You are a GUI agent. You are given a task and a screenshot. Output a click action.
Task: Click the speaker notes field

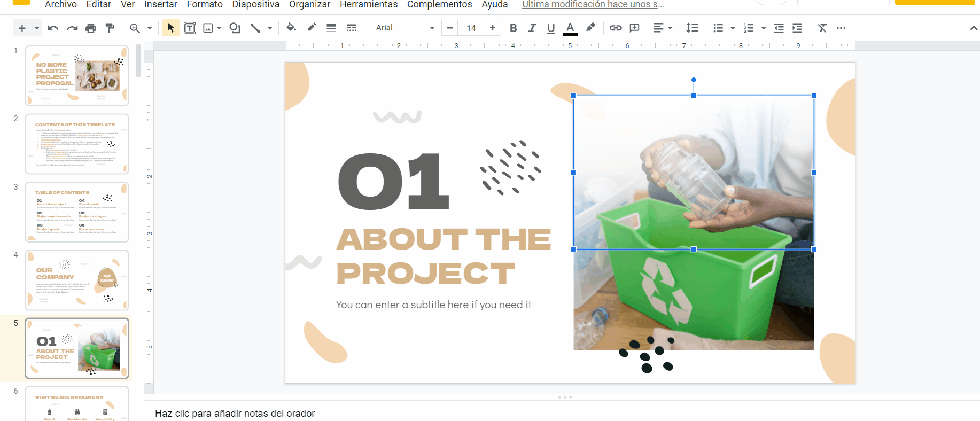(x=562, y=413)
